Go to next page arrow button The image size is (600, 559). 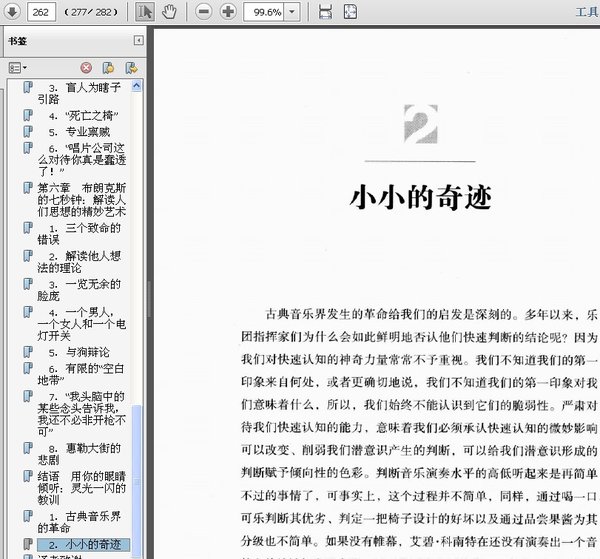pos(12,11)
